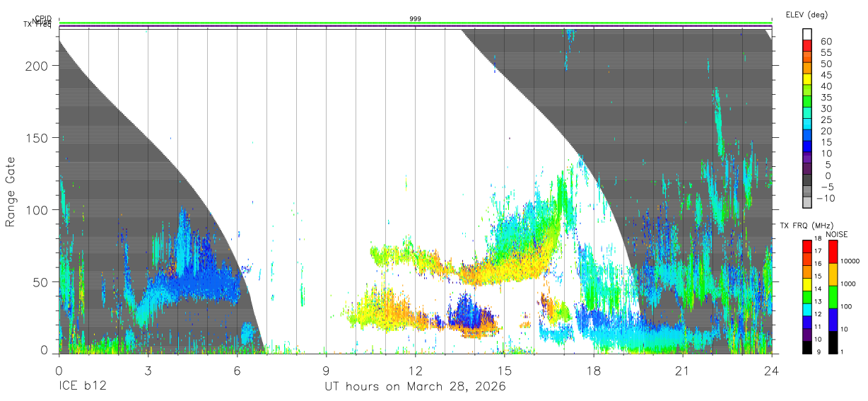Click the "12" hour tick label on the time axis
Viewport: 868px width, 401px height.
[415, 371]
